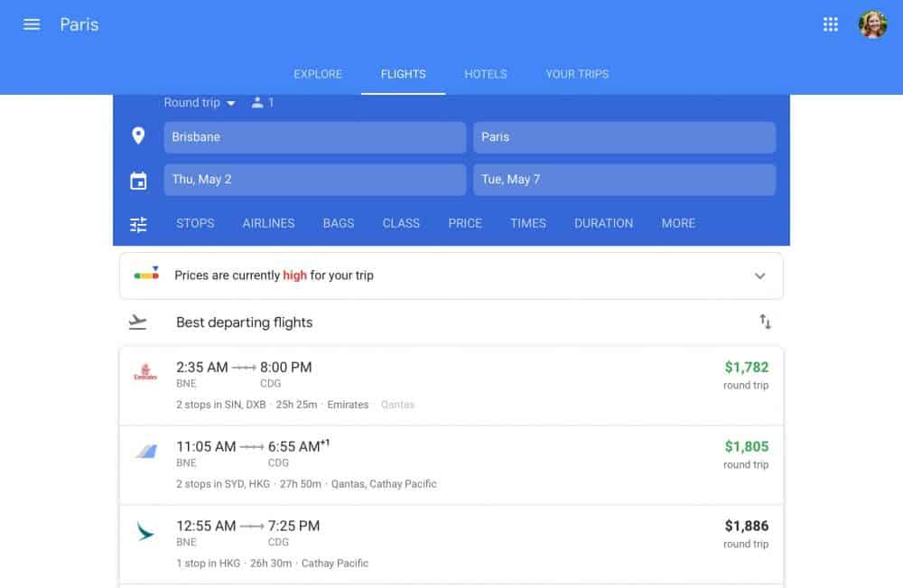Screen dimensions: 903x588
Task: Click the calendar icon beside dates
Action: (138, 181)
